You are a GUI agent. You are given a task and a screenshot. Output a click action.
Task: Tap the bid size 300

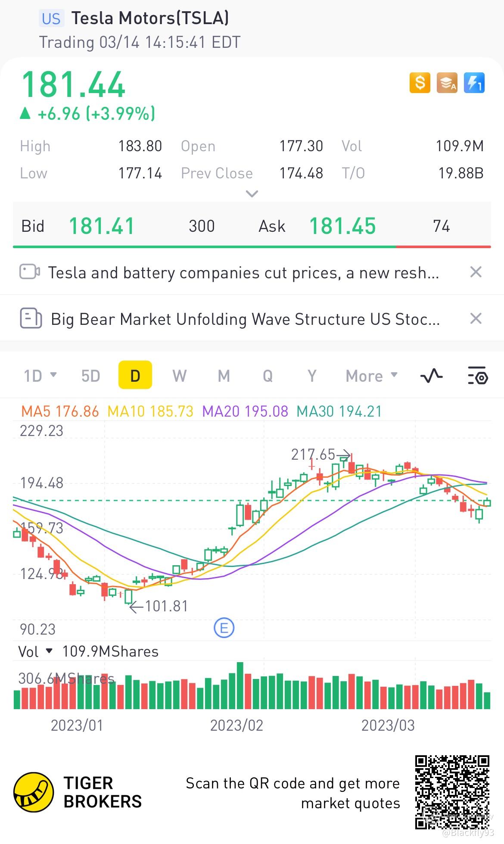point(202,226)
